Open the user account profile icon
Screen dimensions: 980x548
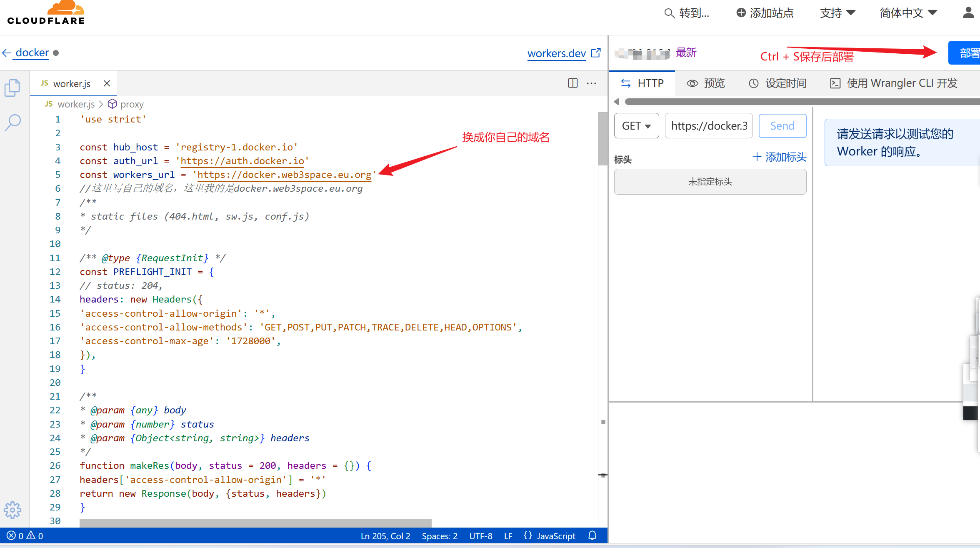coord(968,13)
